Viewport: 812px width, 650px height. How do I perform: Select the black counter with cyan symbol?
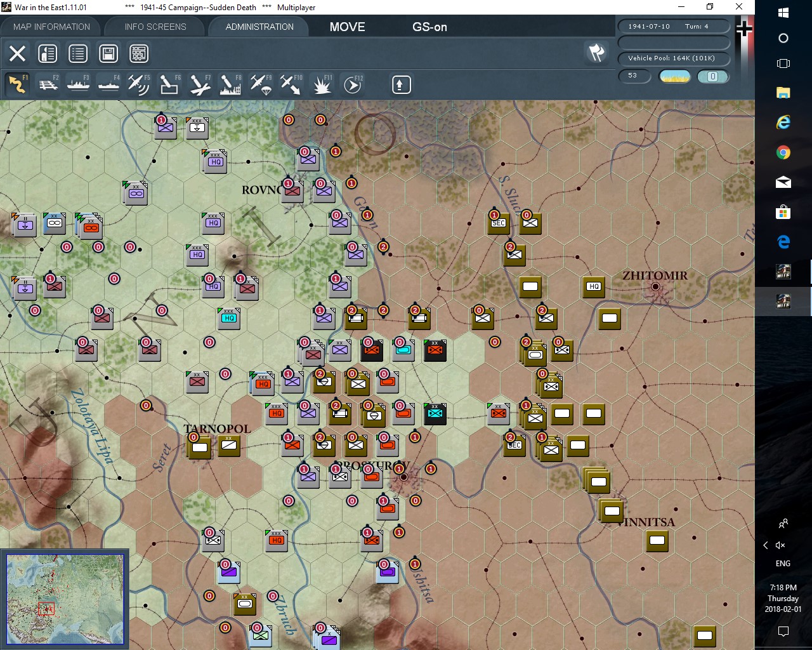coord(435,413)
